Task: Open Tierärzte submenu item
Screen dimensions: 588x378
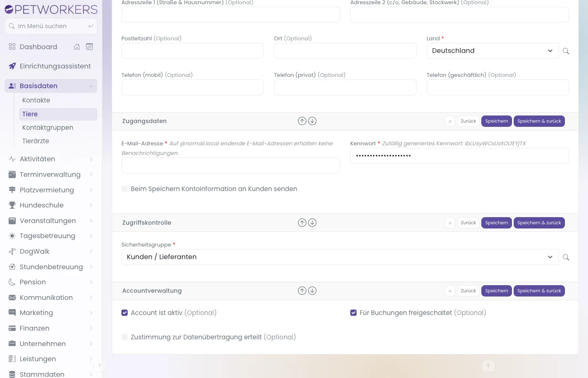Action: (x=58, y=141)
